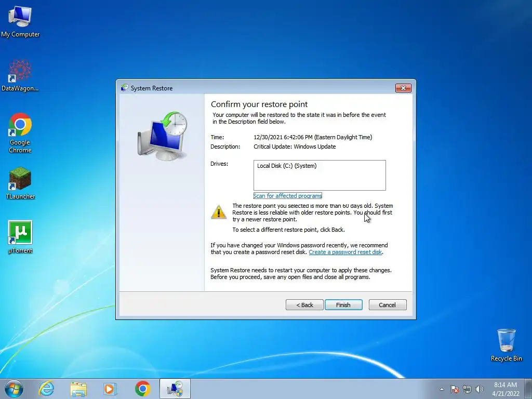
Task: Open the network tray icon
Action: (x=467, y=389)
